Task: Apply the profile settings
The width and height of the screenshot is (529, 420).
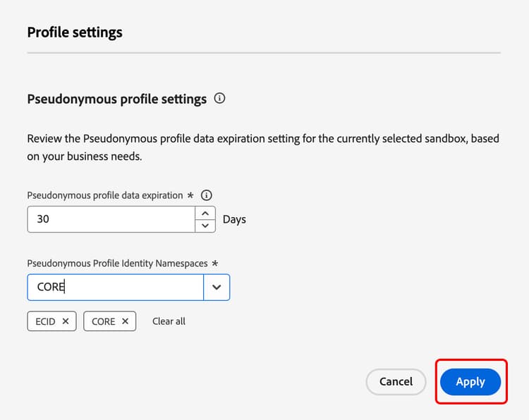Action: pos(470,382)
